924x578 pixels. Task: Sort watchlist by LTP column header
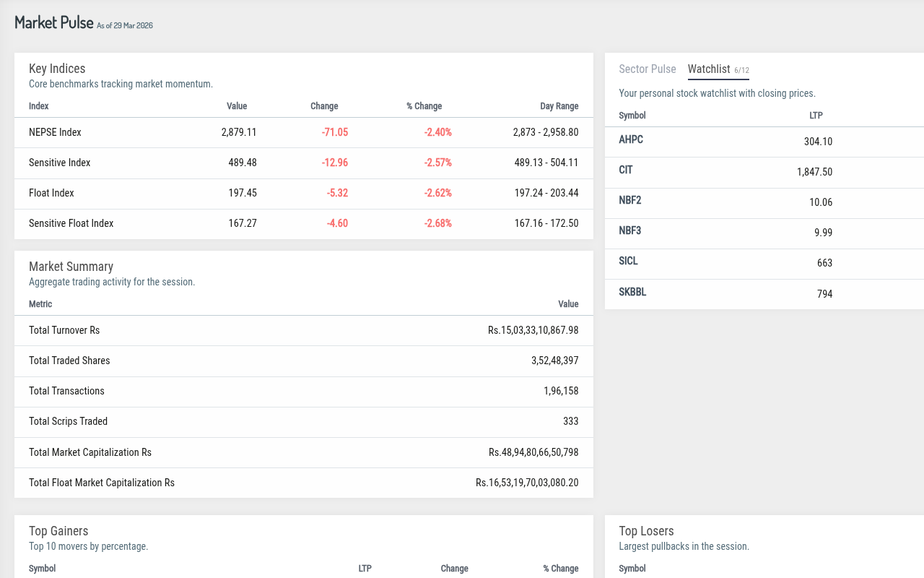[x=816, y=116]
